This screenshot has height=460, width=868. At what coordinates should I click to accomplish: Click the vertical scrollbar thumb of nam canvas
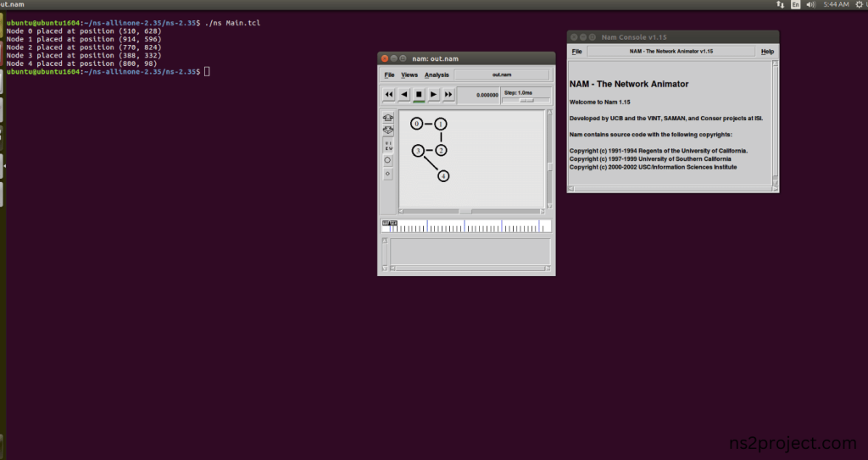coord(549,167)
